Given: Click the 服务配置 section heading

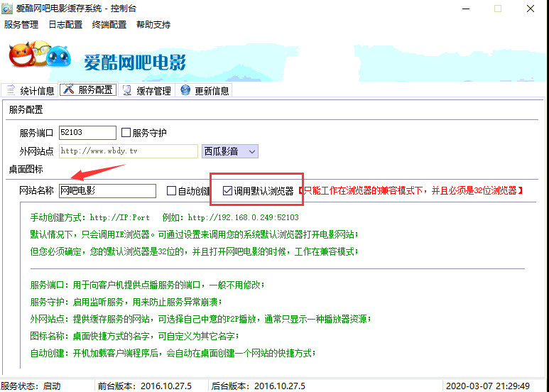Looking at the screenshot, I should [26, 110].
